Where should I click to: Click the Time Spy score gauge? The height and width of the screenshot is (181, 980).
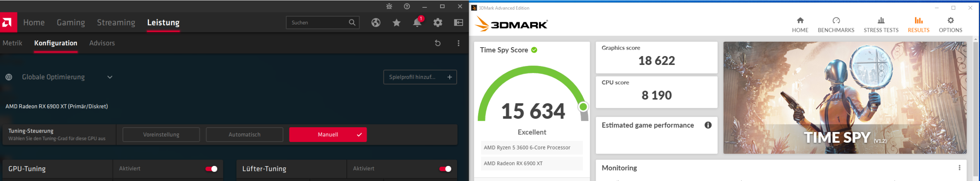[533, 93]
